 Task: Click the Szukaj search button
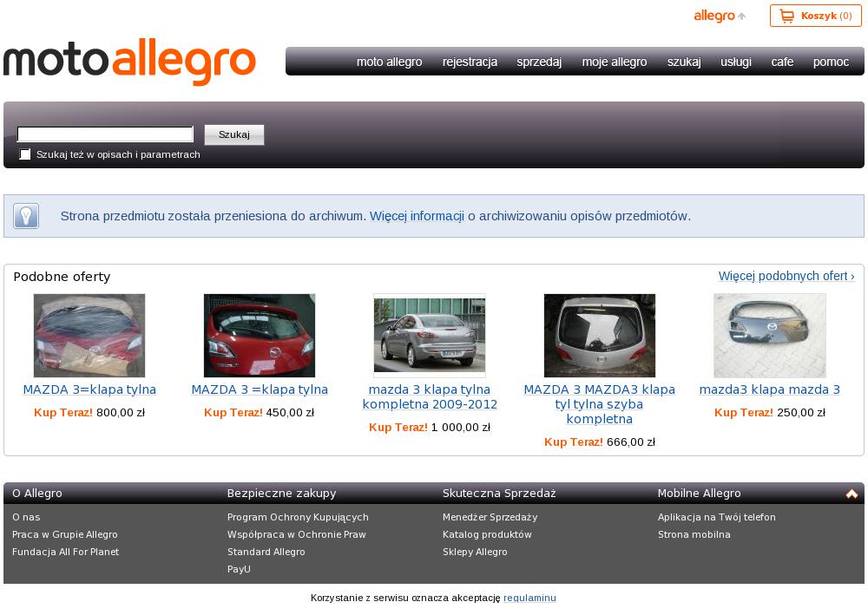pos(234,134)
